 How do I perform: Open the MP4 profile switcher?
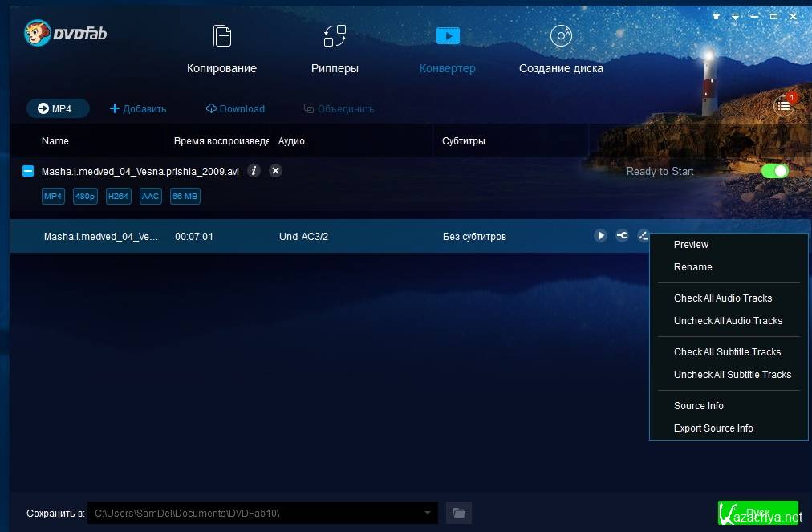pyautogui.click(x=57, y=108)
